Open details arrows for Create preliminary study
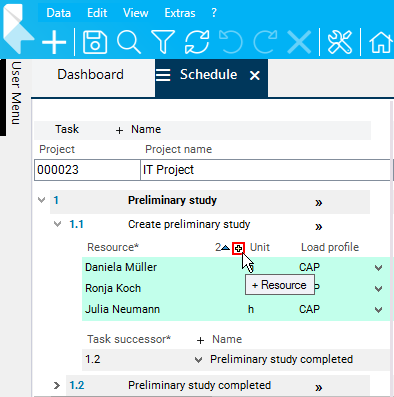This screenshot has height=397, width=394. tap(319, 227)
